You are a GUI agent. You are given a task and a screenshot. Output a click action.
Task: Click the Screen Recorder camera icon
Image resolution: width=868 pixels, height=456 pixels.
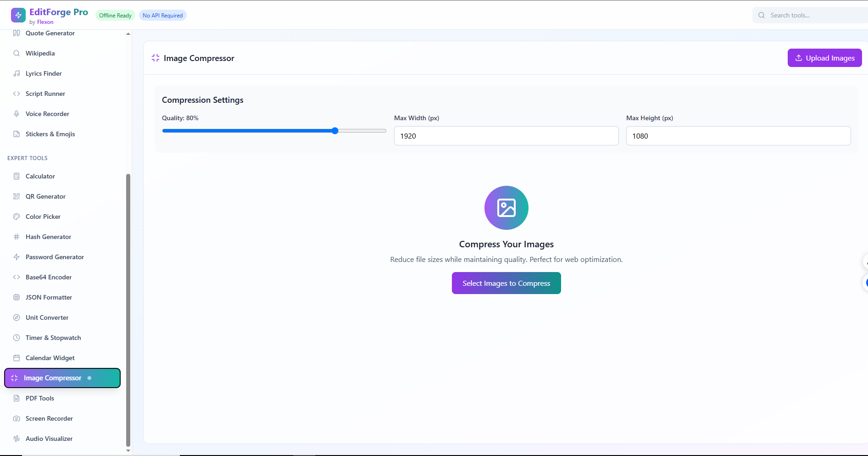[17, 418]
